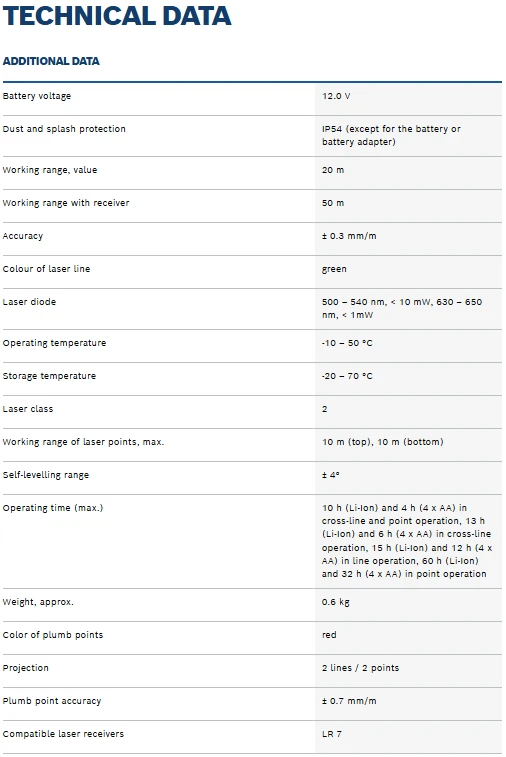506x757 pixels.
Task: Select the 500 – 540 nm diode value
Action: [402, 308]
